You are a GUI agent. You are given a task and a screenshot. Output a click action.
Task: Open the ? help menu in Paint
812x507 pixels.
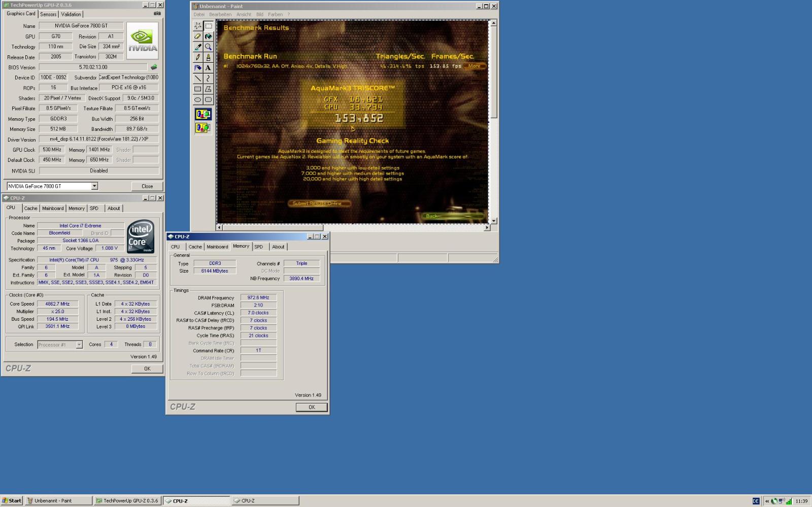click(x=289, y=14)
